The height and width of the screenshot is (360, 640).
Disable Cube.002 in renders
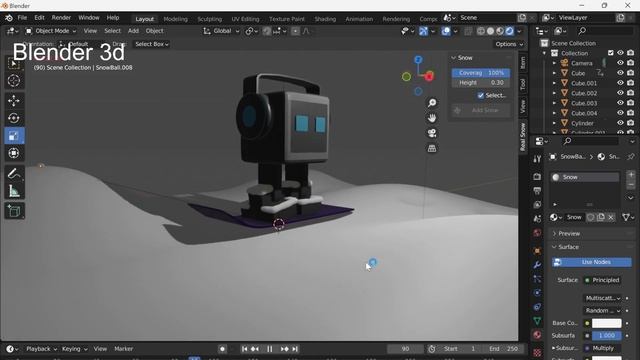tap(631, 93)
